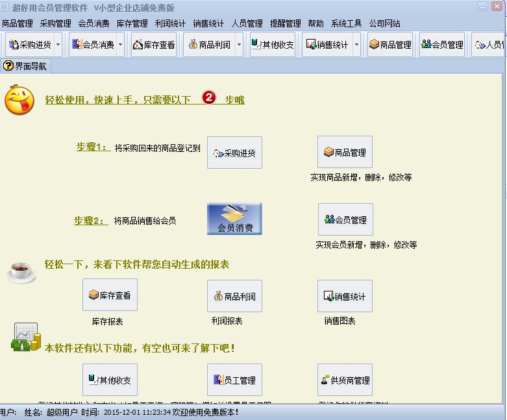Viewport: 507px width, 420px height.
Task: Open the 商品利润 report button
Action: pyautogui.click(x=235, y=296)
